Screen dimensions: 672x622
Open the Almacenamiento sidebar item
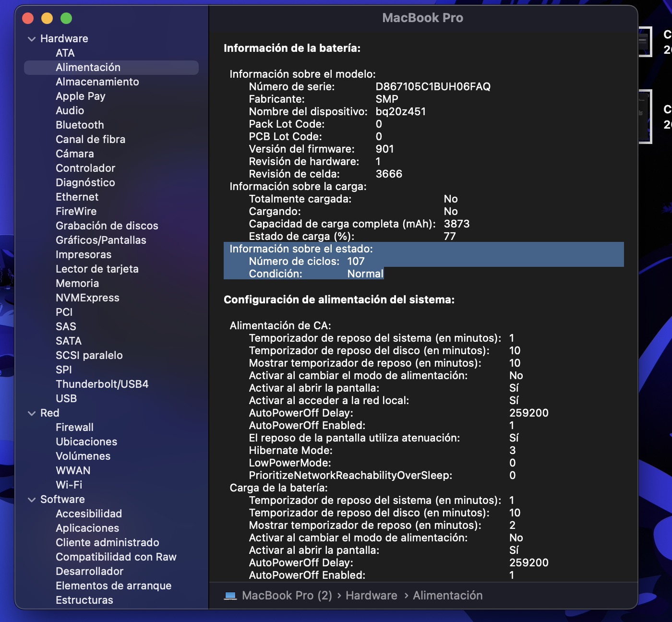97,82
